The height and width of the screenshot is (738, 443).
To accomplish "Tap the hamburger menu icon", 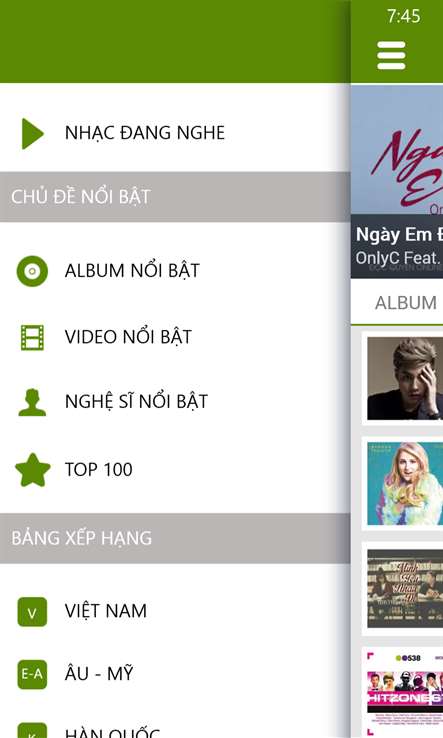I will [x=391, y=55].
